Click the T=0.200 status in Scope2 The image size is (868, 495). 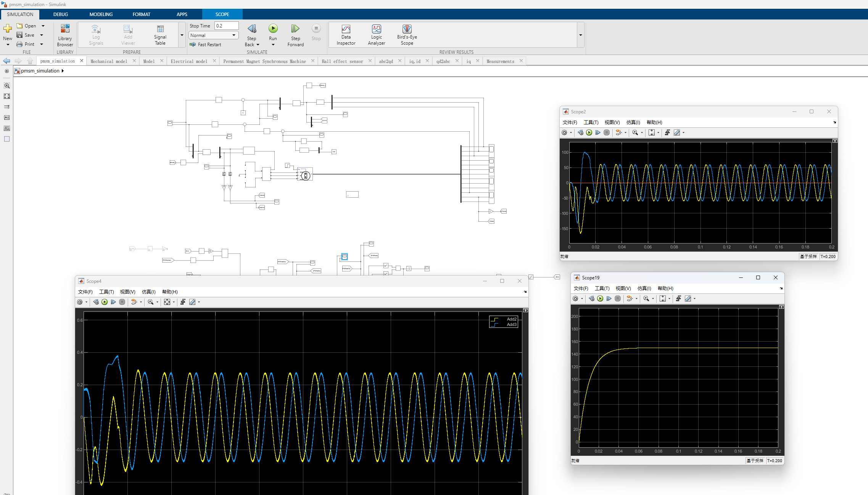tap(828, 257)
